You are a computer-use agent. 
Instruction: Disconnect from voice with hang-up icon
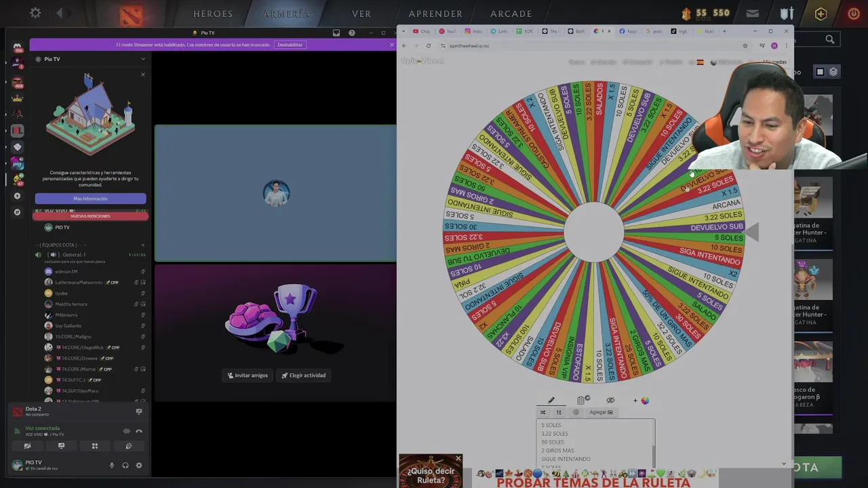pyautogui.click(x=139, y=431)
